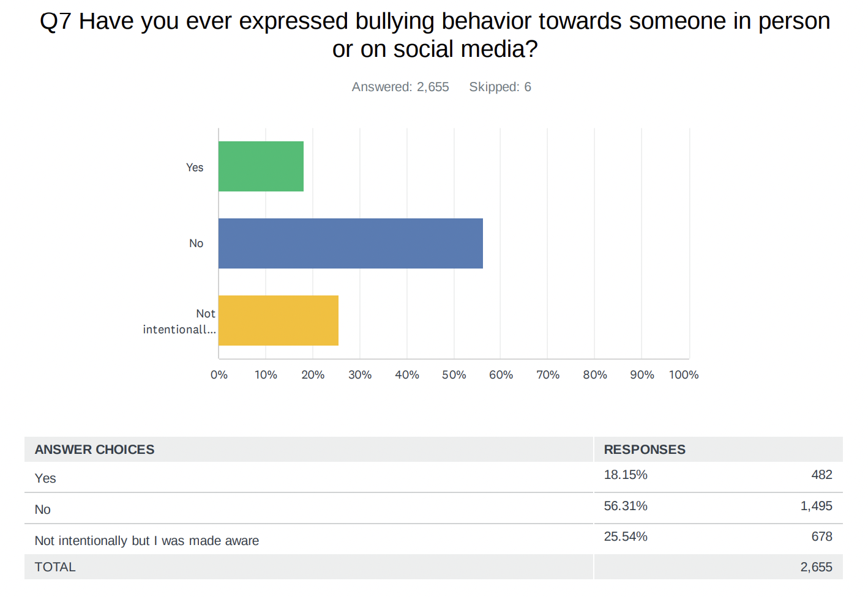Click the green Yes bar
This screenshot has height=597, width=868.
point(261,166)
